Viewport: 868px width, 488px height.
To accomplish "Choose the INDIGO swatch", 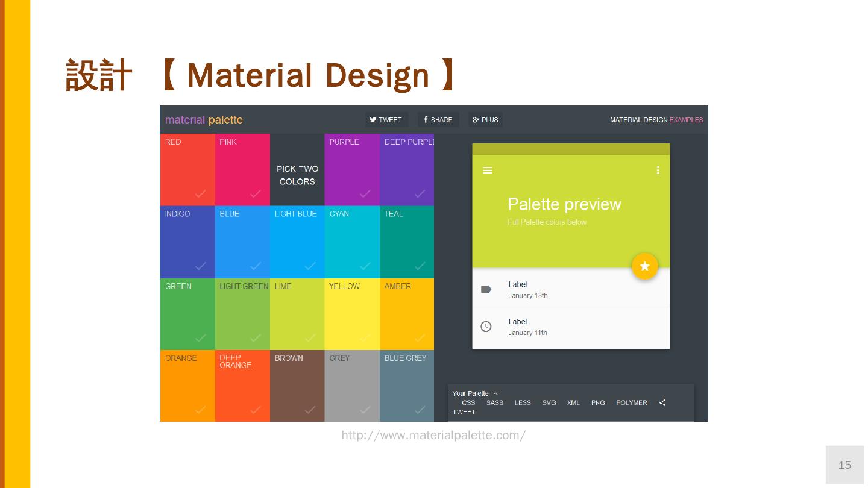I will click(187, 242).
